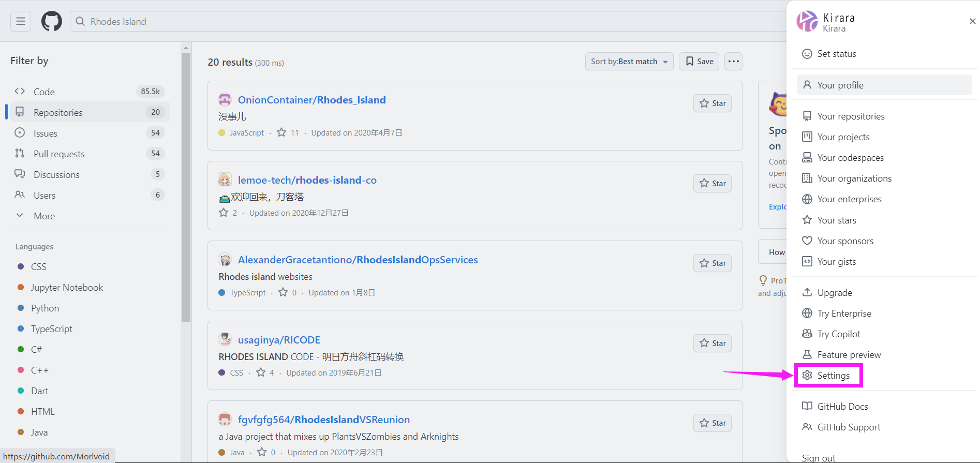Filter results by Pull requests
This screenshot has width=980, height=463.
pyautogui.click(x=90, y=154)
